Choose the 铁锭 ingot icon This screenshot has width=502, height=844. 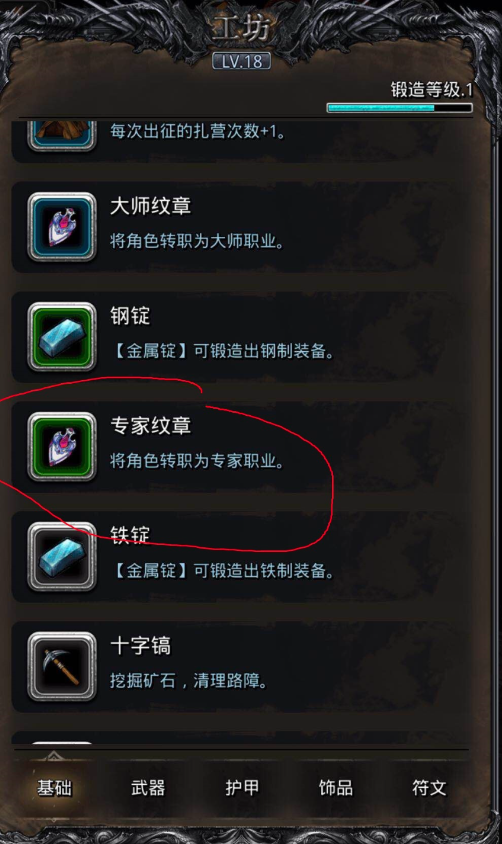click(62, 557)
